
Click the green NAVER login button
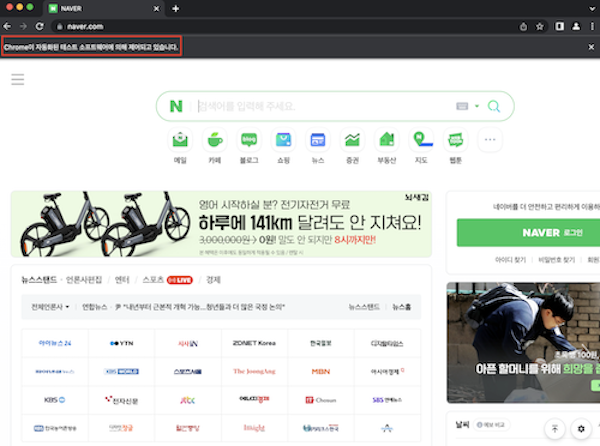tap(528, 233)
